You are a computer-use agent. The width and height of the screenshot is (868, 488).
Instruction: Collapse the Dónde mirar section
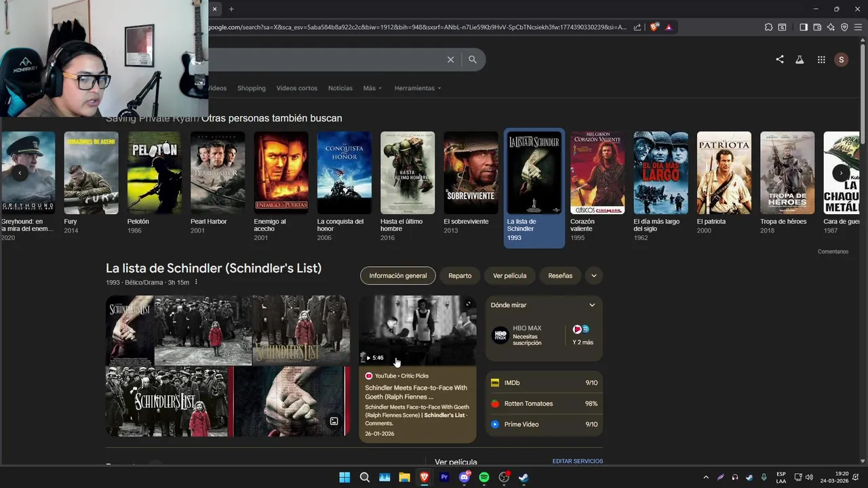point(592,305)
